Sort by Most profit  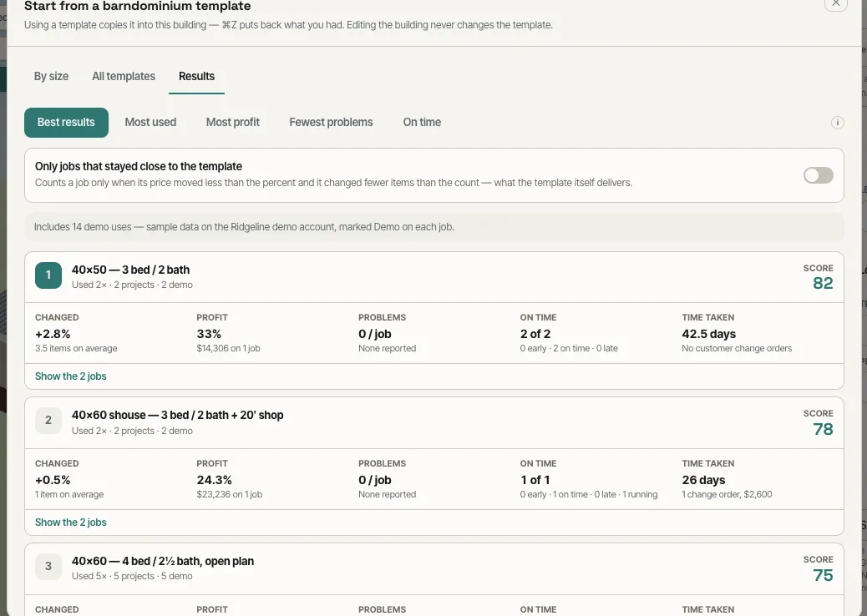[233, 123]
